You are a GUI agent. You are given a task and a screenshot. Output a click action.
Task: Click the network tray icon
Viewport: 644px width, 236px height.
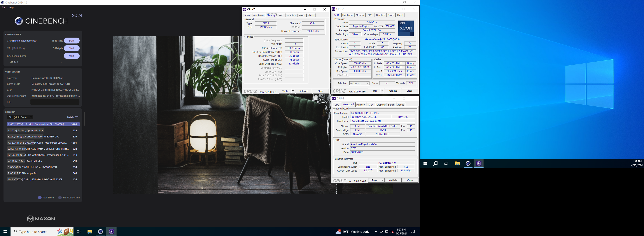387,232
